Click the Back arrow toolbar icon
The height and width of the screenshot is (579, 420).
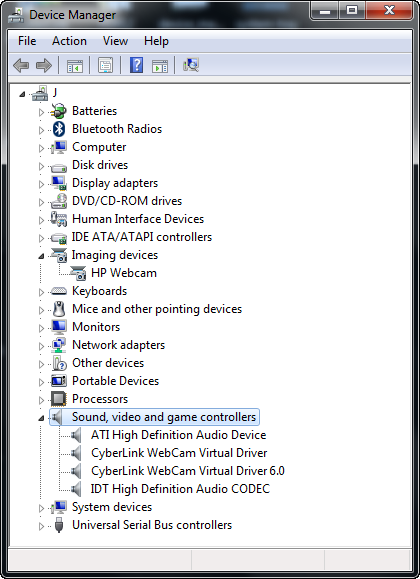21,65
